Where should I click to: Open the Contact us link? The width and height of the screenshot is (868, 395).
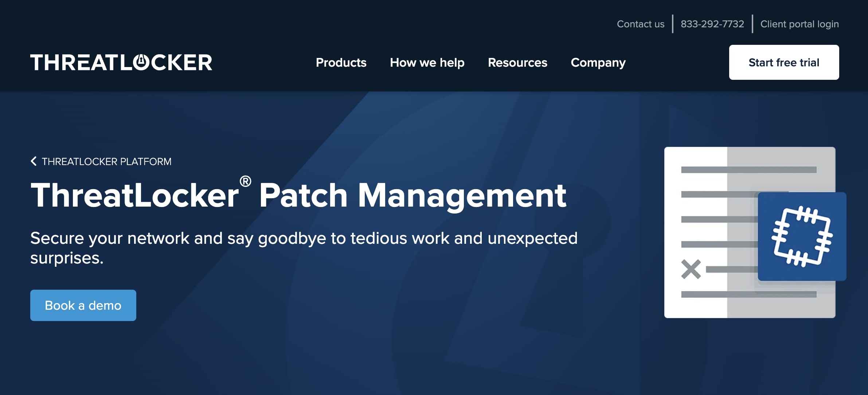pyautogui.click(x=640, y=24)
